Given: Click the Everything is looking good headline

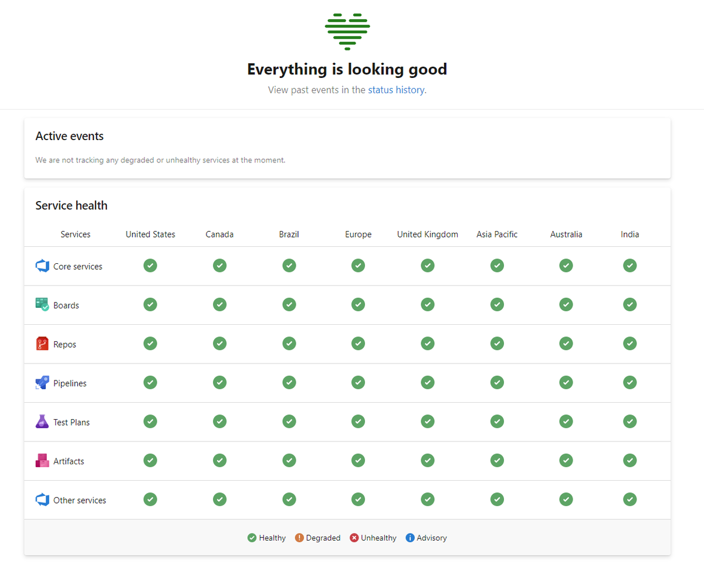Looking at the screenshot, I should point(347,69).
